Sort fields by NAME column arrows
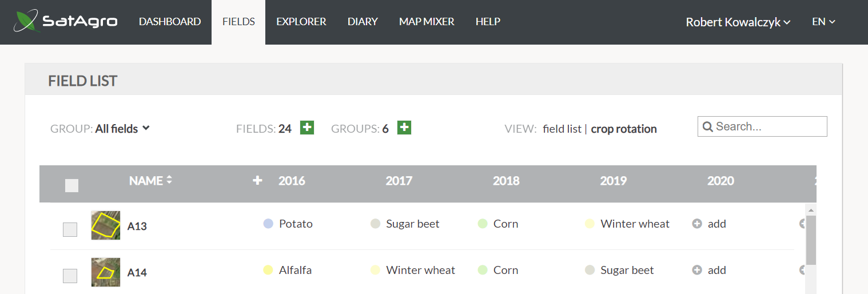 tap(169, 180)
